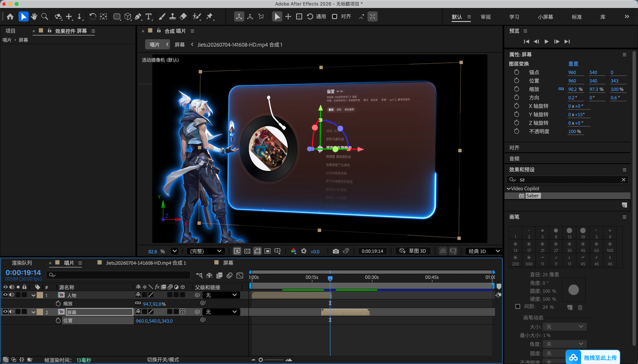Toggle the 对齐 snapping checkbox in the toolbar
Viewport: 638px width, 364px height.
click(334, 16)
